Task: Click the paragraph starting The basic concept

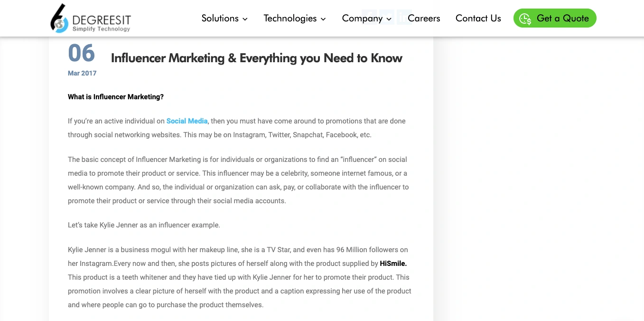Action: (238, 180)
